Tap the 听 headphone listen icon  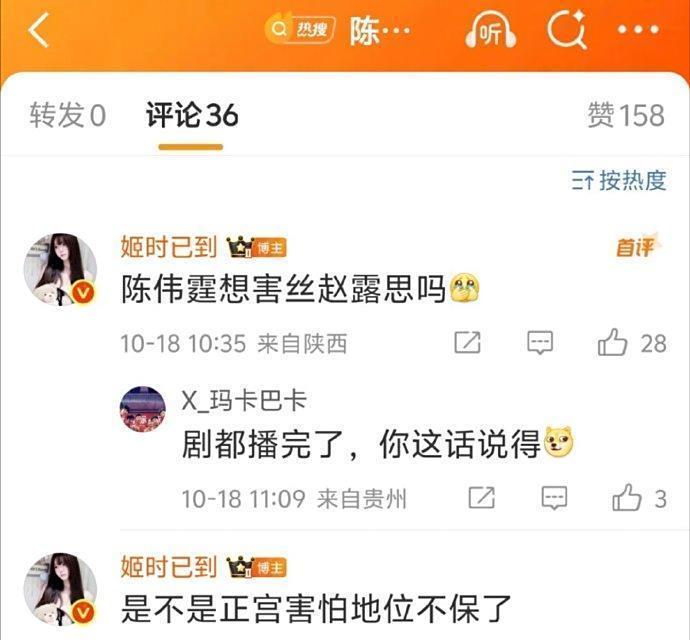pos(490,30)
